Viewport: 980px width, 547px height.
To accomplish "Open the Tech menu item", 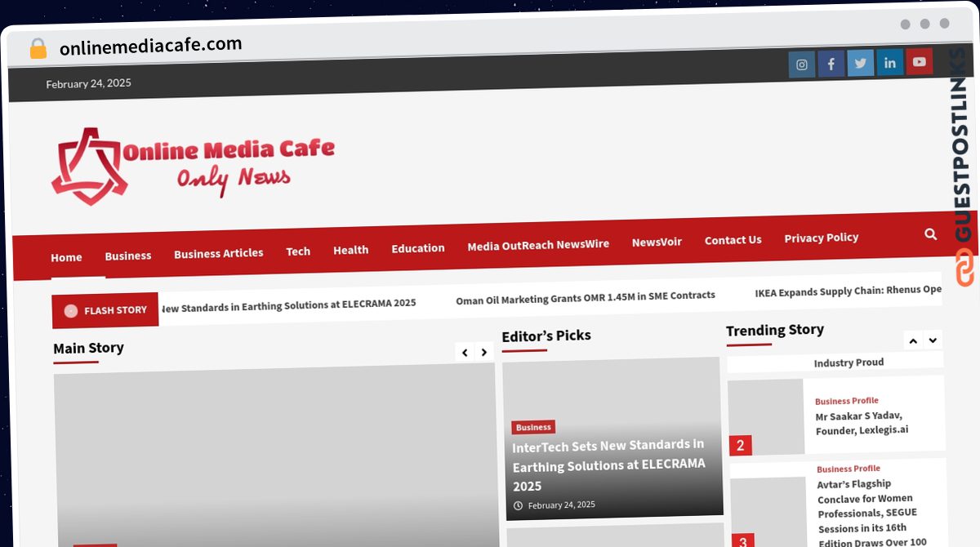I will click(x=298, y=251).
